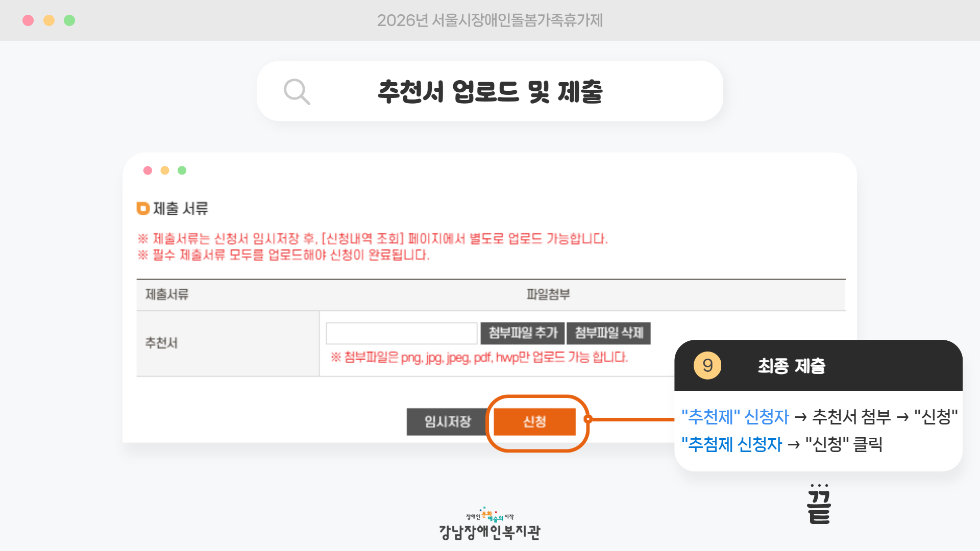Click the 추천서 업로드 및 제출 heading
980x551 pixels.
click(490, 92)
